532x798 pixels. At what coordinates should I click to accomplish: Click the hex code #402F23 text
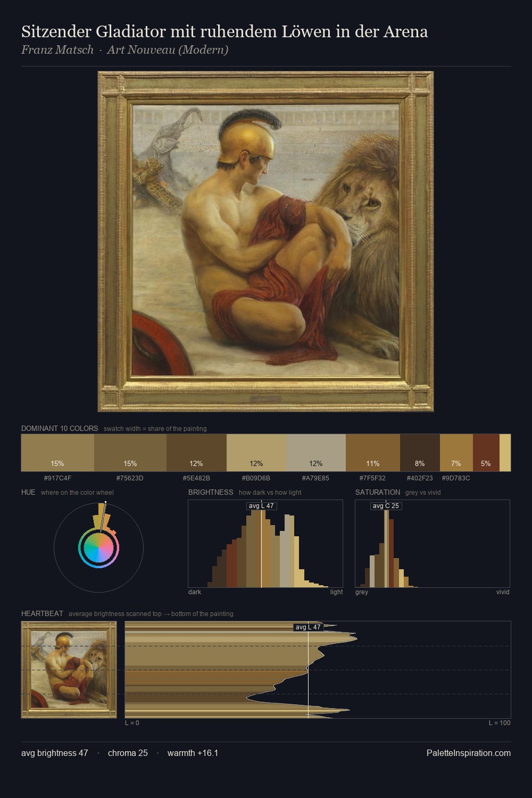click(420, 478)
